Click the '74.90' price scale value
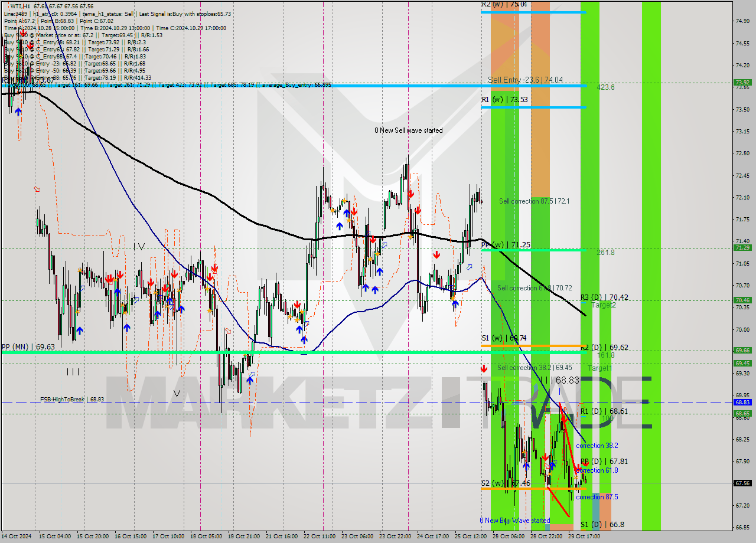 [x=742, y=21]
